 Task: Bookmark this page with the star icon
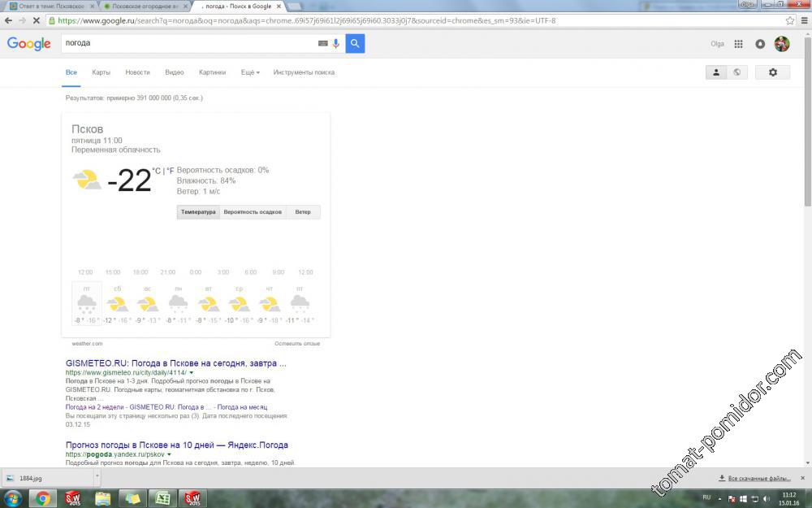(790, 21)
